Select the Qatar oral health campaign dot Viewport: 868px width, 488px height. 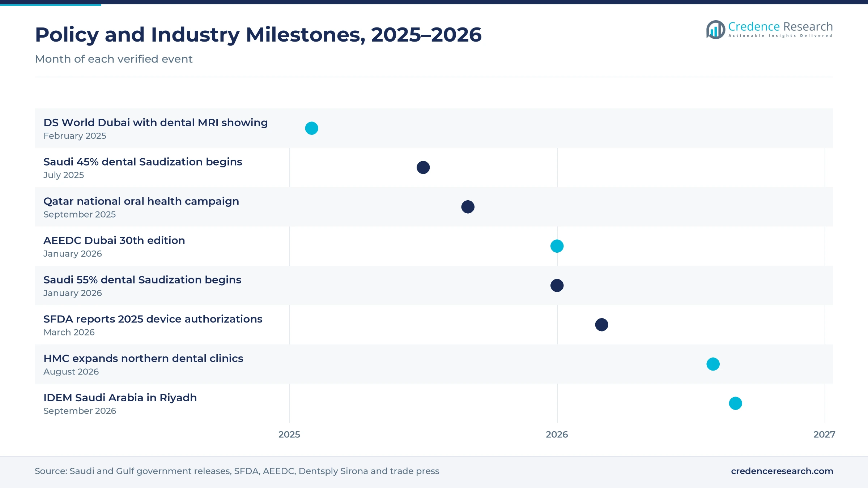468,207
